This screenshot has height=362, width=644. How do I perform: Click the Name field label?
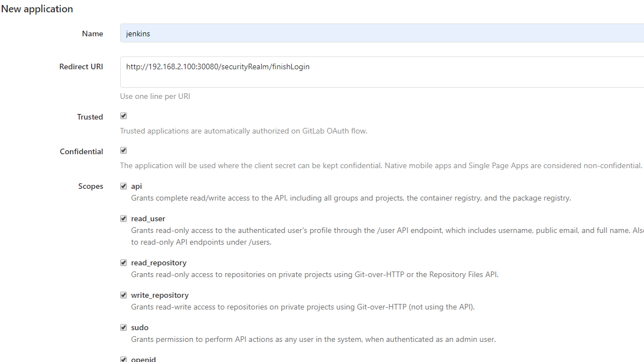(x=92, y=34)
